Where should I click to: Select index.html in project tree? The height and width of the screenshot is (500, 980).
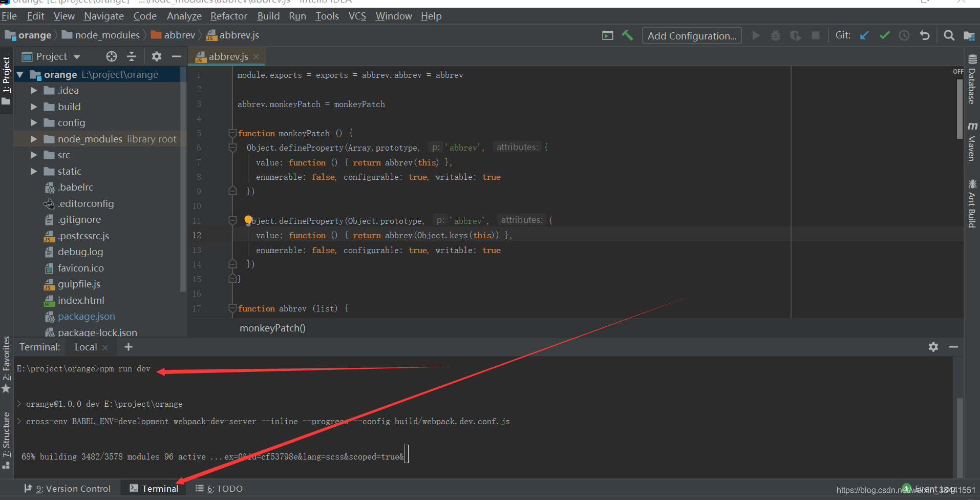click(x=81, y=301)
